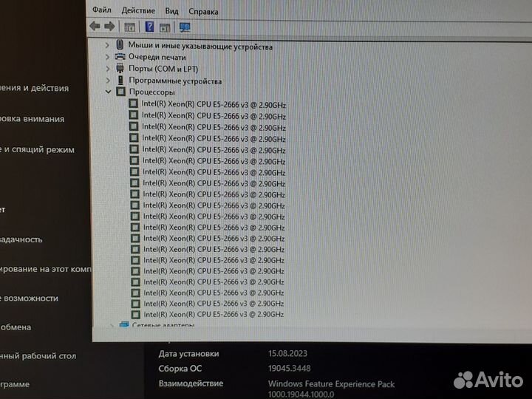Expand the Программные устройства chevron
This screenshot has height=399, width=532.
point(108,81)
